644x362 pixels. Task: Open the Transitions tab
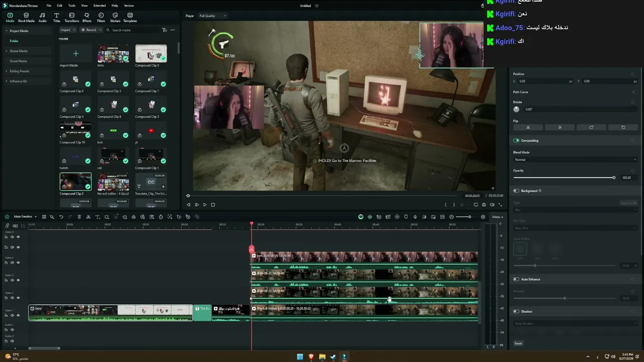(71, 18)
